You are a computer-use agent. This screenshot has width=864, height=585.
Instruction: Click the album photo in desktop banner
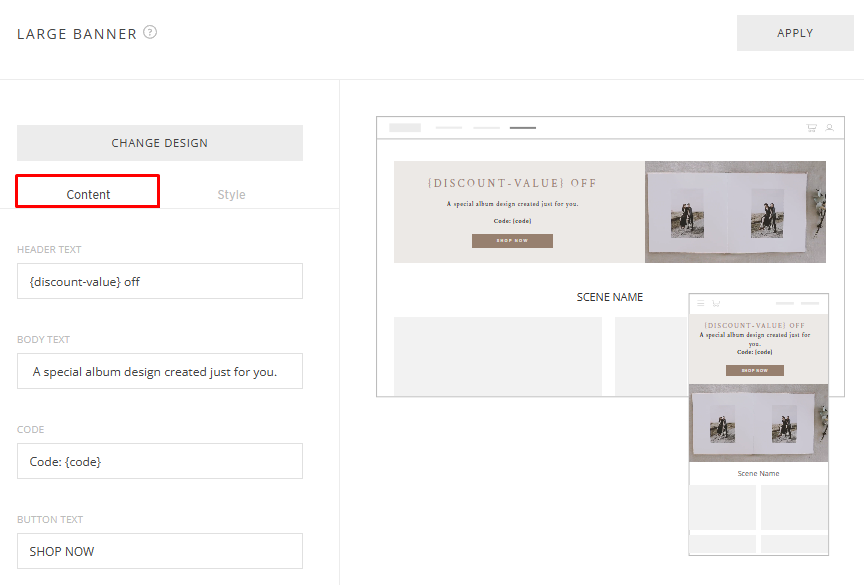pyautogui.click(x=735, y=212)
